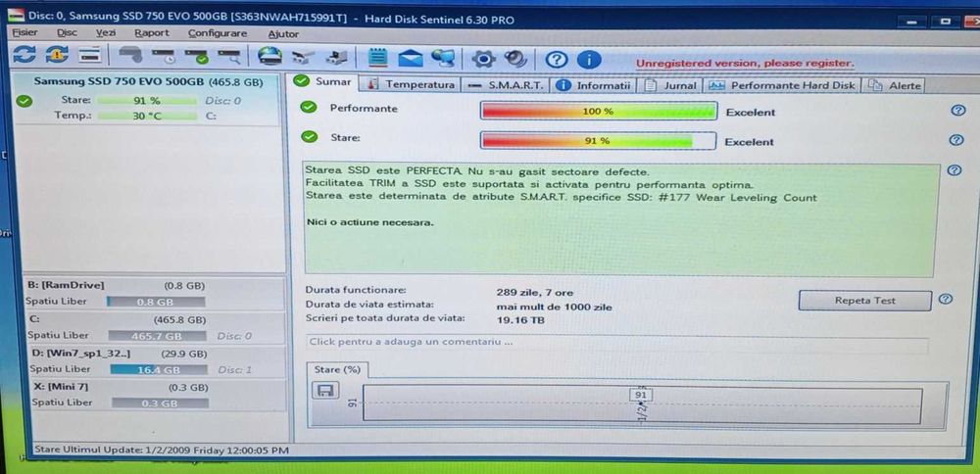Click the D: drive 16.4 GB free space bar
This screenshot has width=980, height=474.
(x=159, y=370)
